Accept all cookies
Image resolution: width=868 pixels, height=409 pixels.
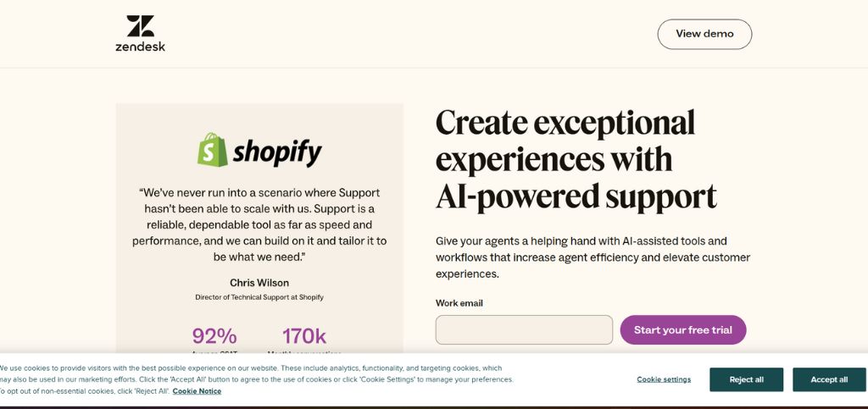pyautogui.click(x=829, y=379)
